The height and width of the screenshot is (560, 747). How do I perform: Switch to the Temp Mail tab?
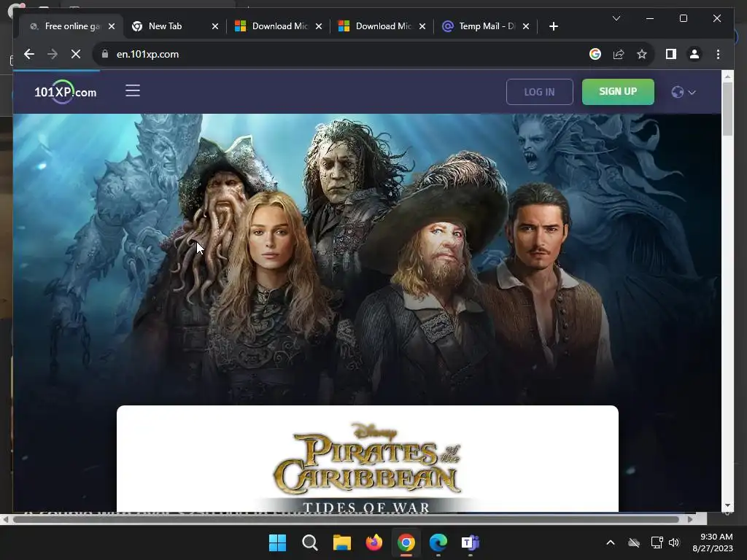coord(487,26)
